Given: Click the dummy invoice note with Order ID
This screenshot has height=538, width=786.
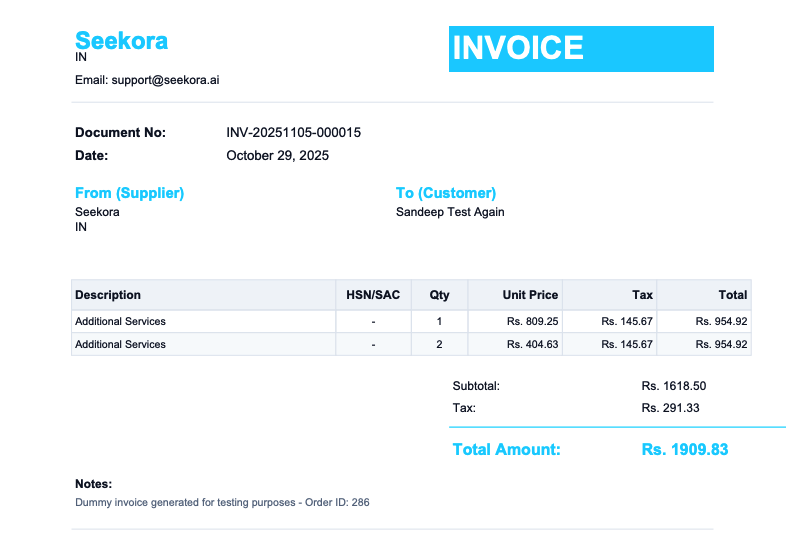Looking at the screenshot, I should (222, 503).
